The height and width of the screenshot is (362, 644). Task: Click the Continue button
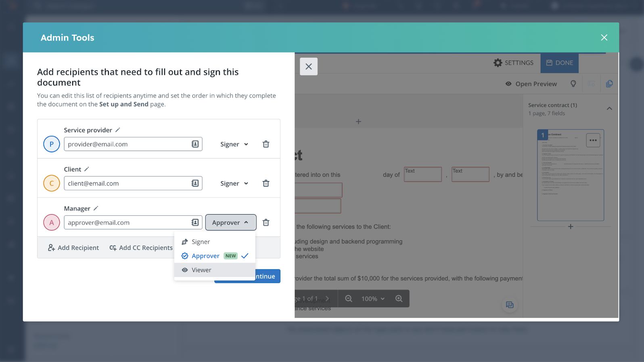click(x=268, y=276)
